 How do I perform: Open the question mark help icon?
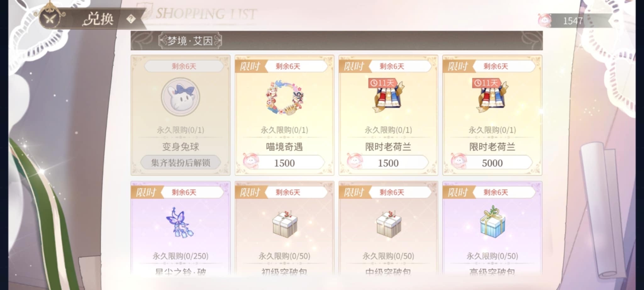click(x=131, y=19)
